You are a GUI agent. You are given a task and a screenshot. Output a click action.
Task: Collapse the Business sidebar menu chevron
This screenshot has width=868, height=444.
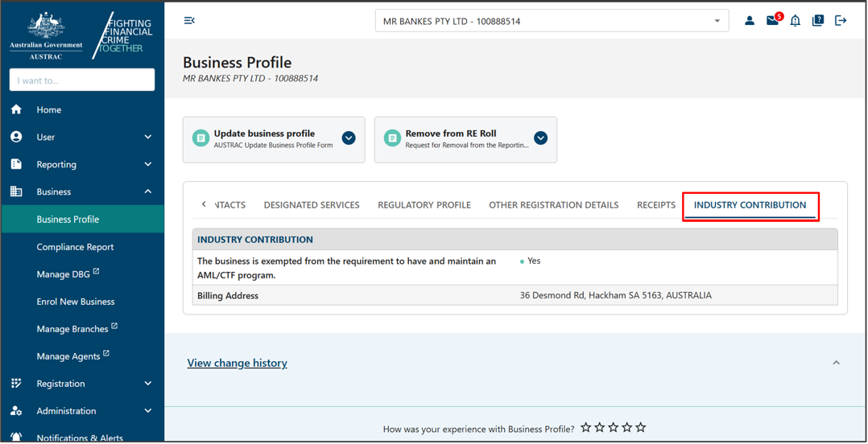pyautogui.click(x=148, y=192)
